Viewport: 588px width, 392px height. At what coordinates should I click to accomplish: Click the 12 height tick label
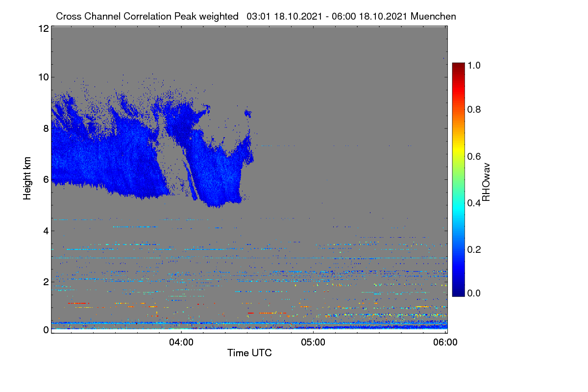click(43, 28)
